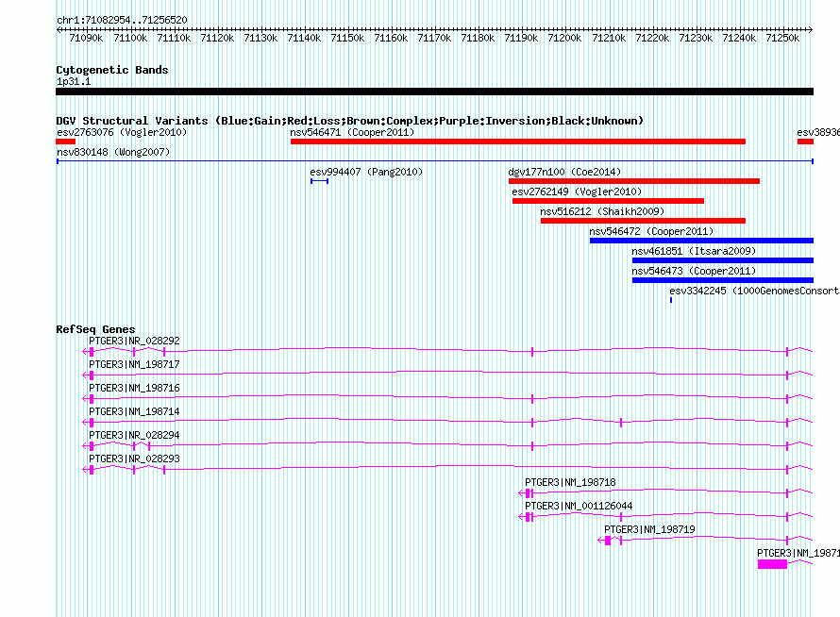
Task: Open the esv2762149 (Vogler2010) label
Action: 577,192
